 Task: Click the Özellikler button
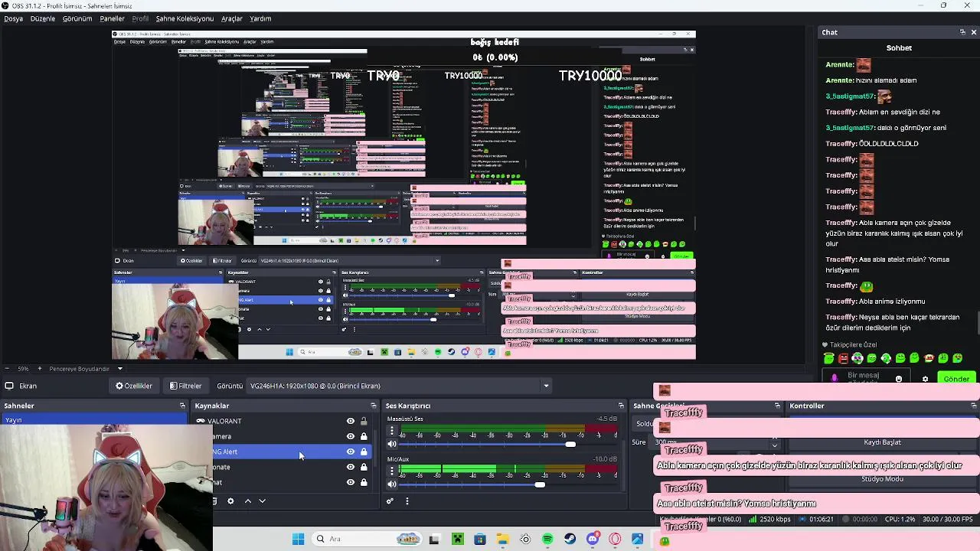click(x=134, y=386)
